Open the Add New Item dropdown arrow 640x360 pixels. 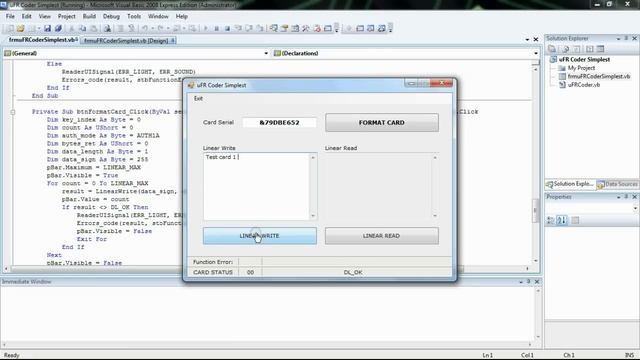point(38,28)
